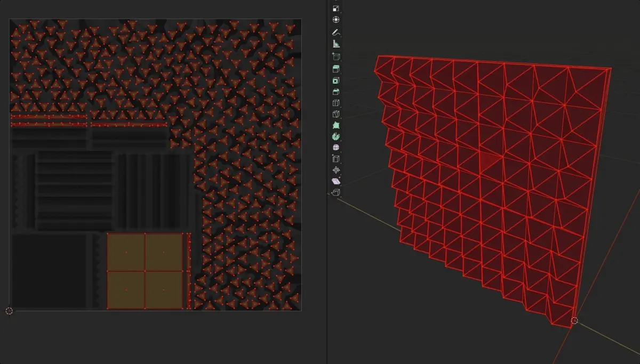Activate the Annotate pencil tool
The image size is (640, 364).
335,33
